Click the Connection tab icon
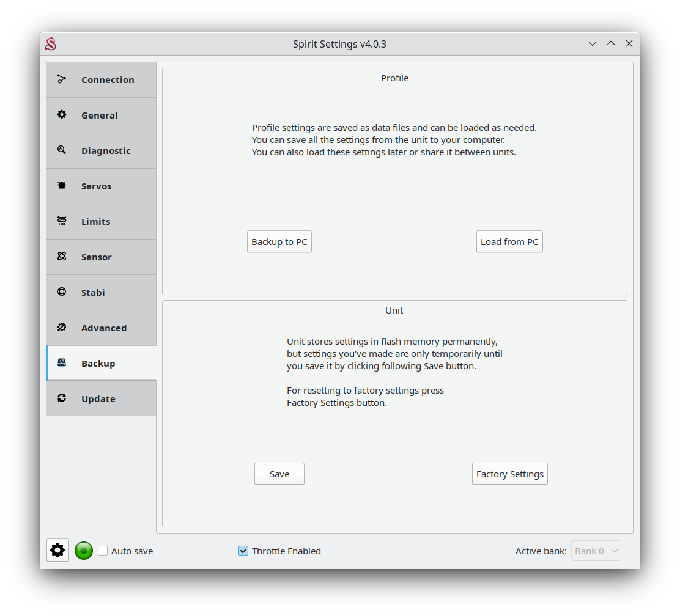This screenshot has height=616, width=680. pyautogui.click(x=62, y=79)
